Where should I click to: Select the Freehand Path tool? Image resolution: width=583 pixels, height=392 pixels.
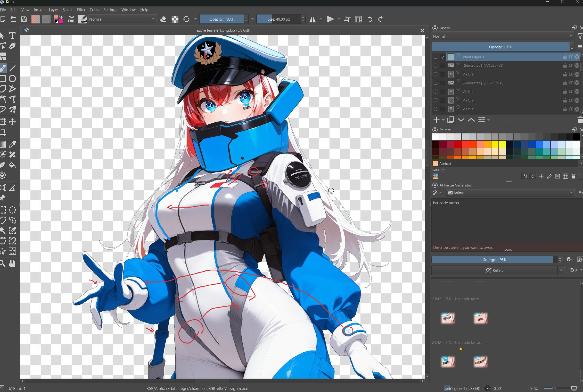tap(12, 99)
